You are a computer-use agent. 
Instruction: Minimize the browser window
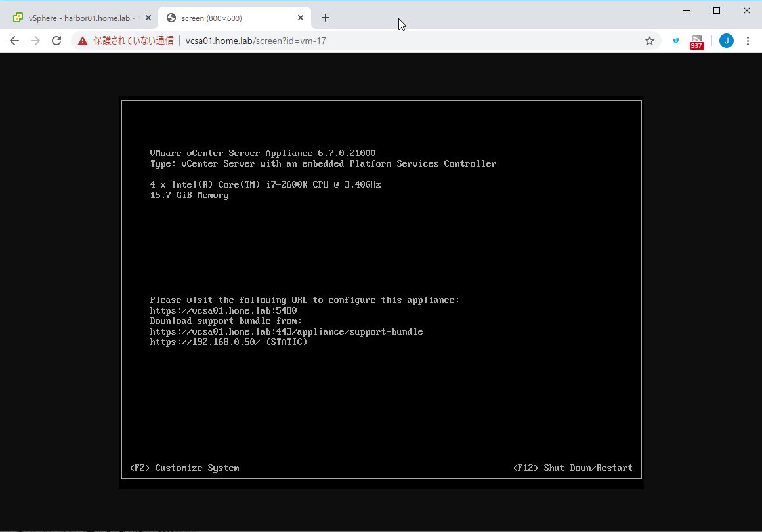point(687,10)
